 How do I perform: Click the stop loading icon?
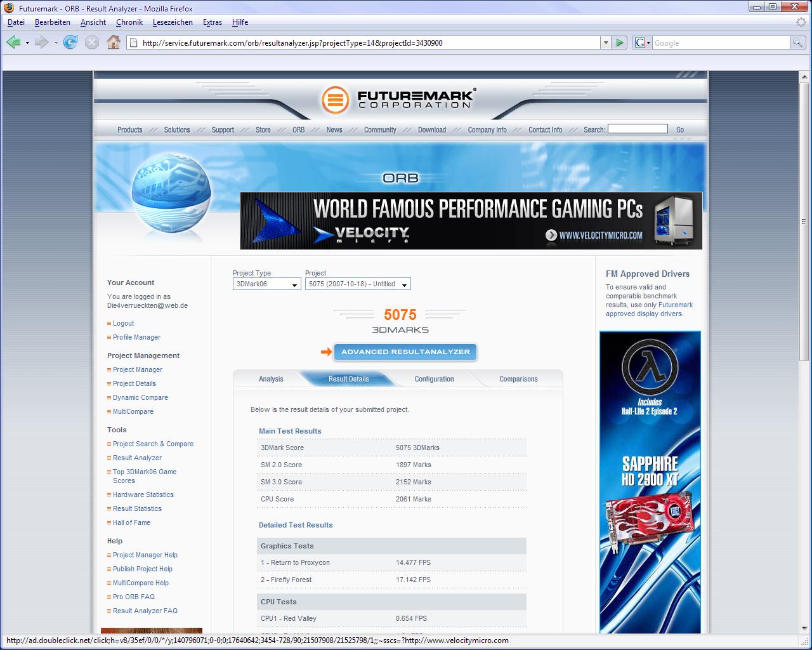coord(92,43)
